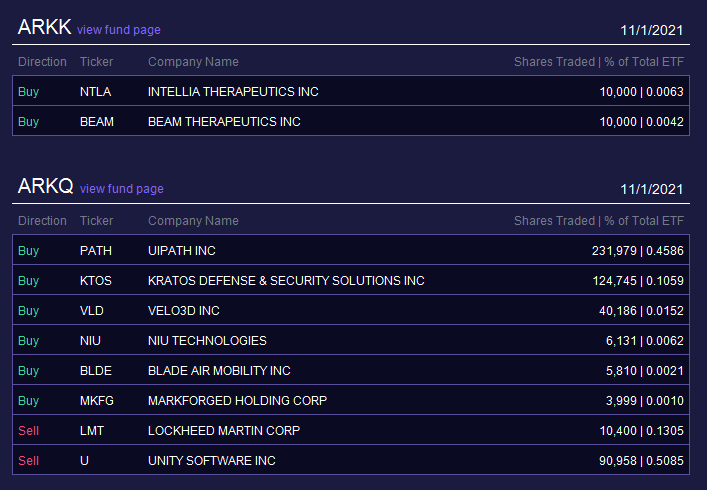Click UIPATH shares traded value 231,979
This screenshot has height=490, width=707.
point(614,251)
